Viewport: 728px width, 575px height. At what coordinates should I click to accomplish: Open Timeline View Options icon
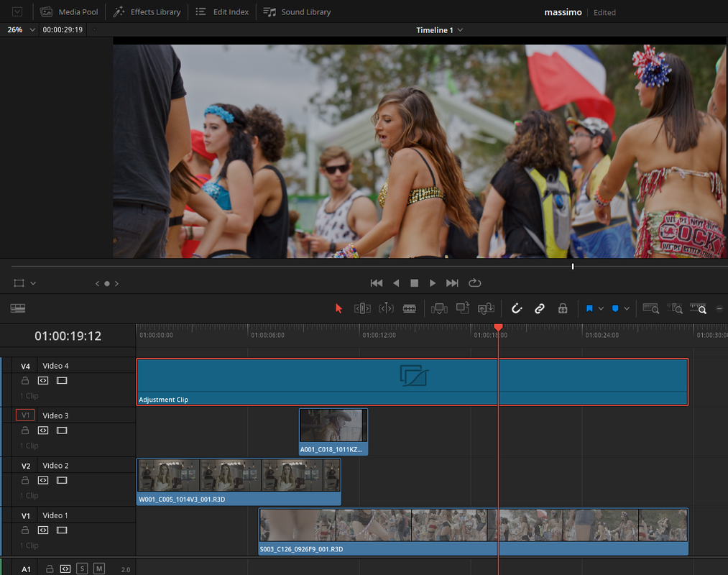(x=18, y=308)
